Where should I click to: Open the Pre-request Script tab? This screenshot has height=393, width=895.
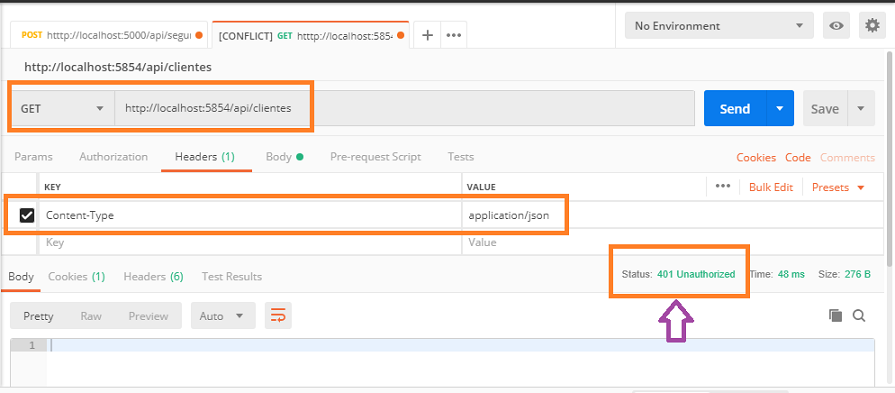376,157
